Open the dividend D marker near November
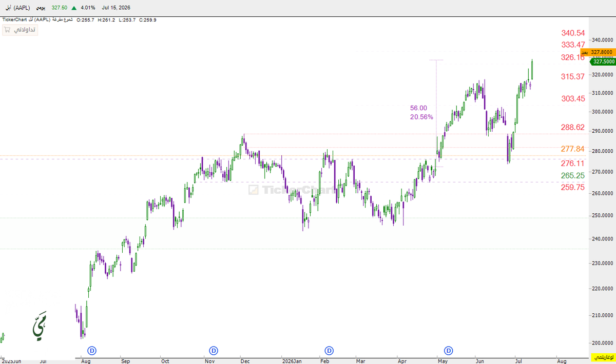The width and height of the screenshot is (616, 364). [214, 351]
